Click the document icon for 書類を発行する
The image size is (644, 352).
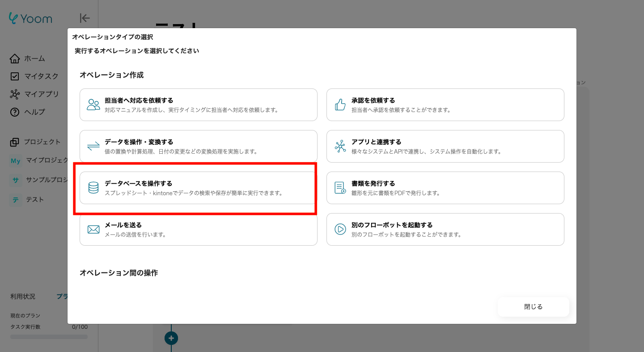340,188
